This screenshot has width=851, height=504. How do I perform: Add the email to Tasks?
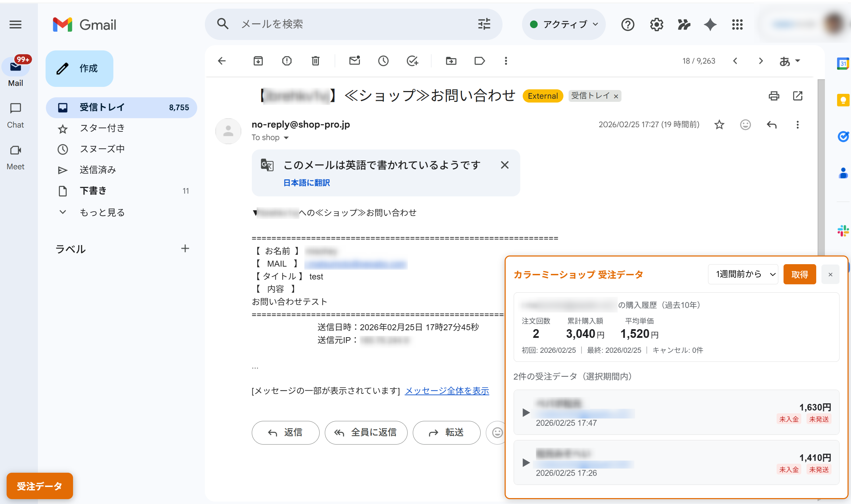(412, 61)
